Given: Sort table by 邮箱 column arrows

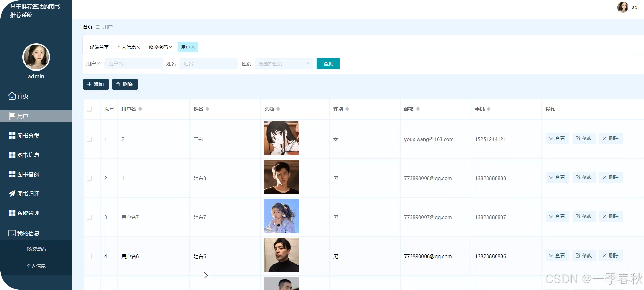Looking at the screenshot, I should [x=418, y=109].
